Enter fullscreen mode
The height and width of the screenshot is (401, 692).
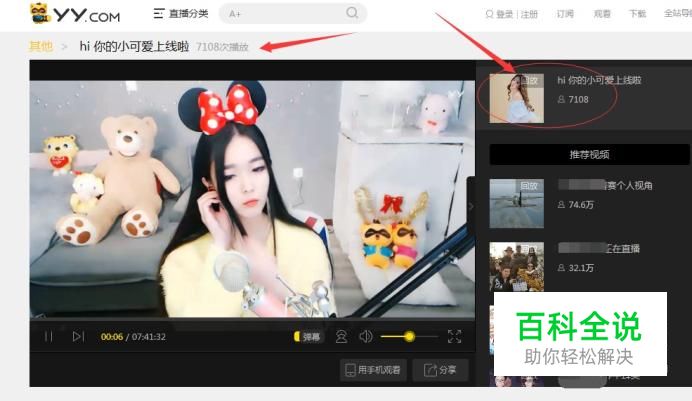pyautogui.click(x=455, y=337)
